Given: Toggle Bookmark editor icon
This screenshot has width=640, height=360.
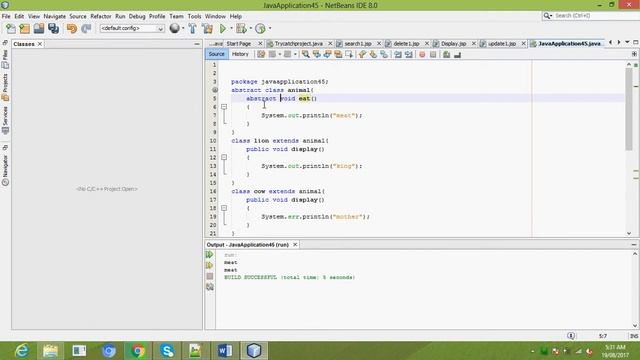Looking at the screenshot, I should (x=384, y=54).
